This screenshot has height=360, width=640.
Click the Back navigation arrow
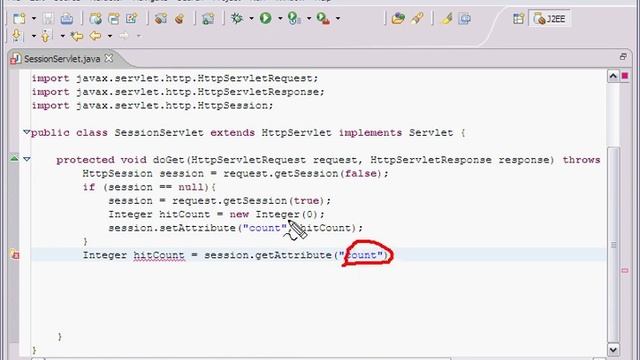coord(95,36)
